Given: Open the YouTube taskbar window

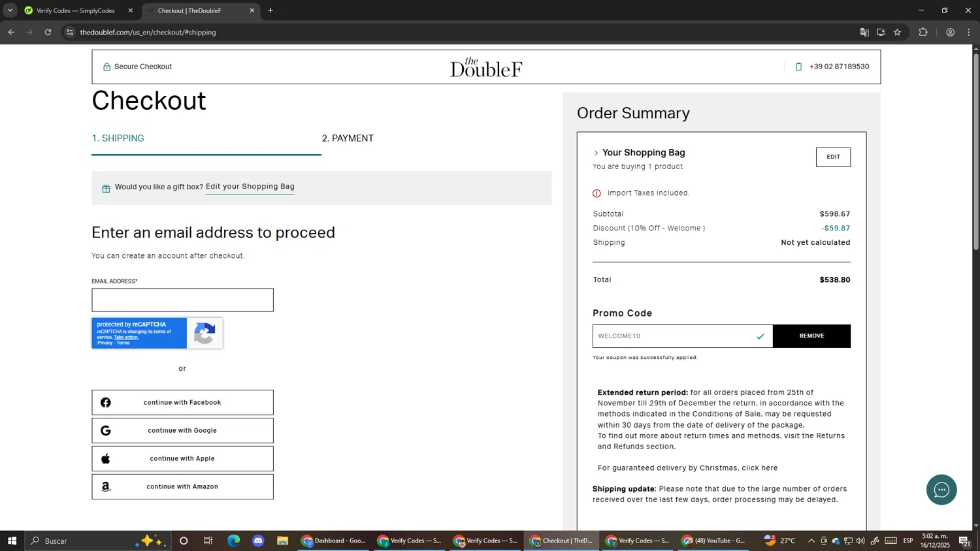Looking at the screenshot, I should click(x=713, y=541).
